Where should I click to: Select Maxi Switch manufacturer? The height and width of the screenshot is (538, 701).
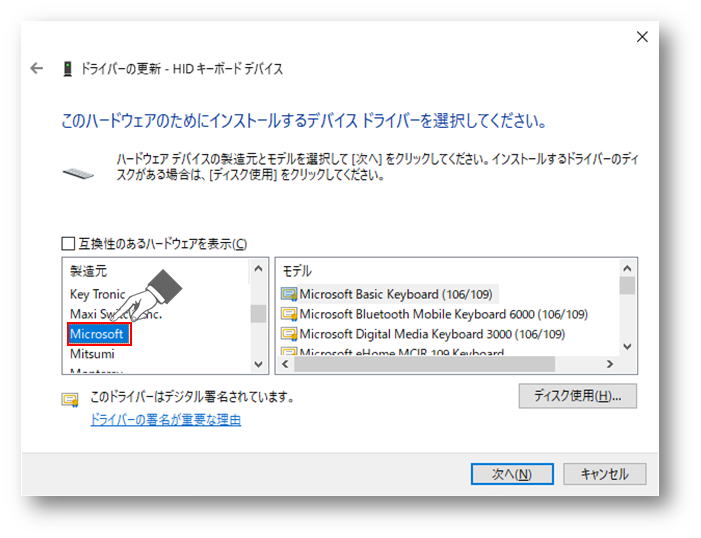[x=116, y=314]
